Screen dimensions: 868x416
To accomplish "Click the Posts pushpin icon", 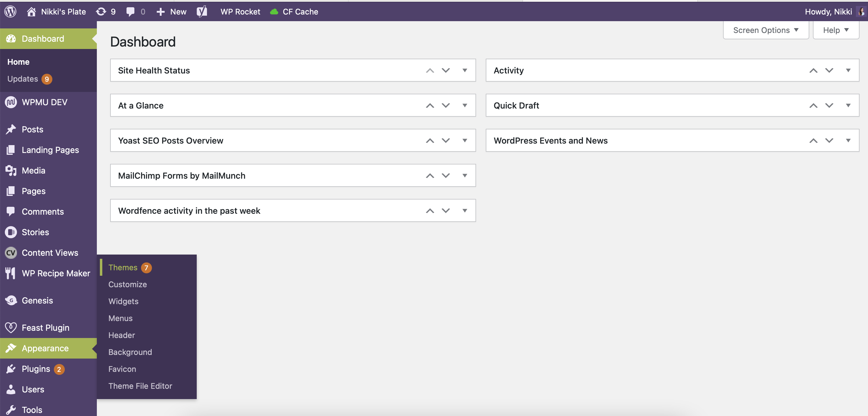I will click(11, 129).
